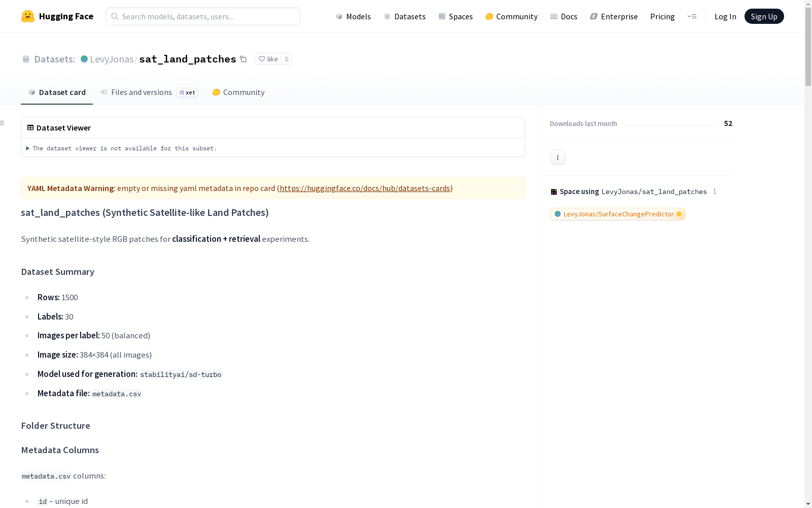Switch to Files and versions tab

pos(149,92)
